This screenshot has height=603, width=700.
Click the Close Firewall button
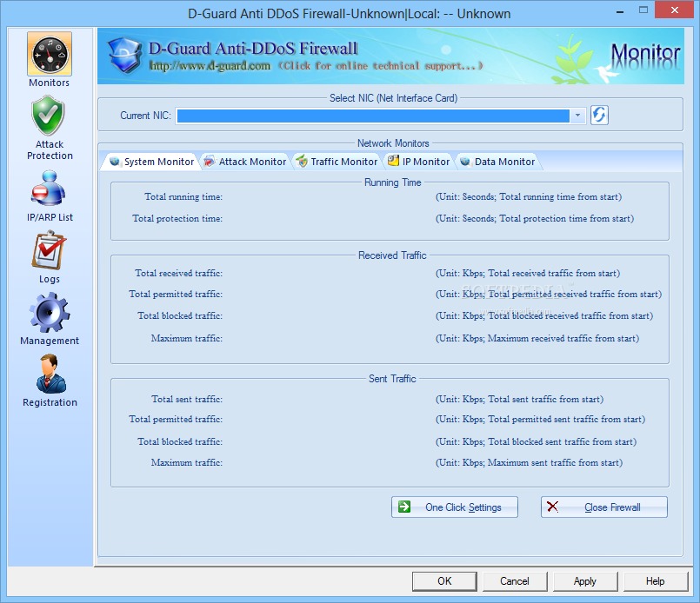coord(604,507)
